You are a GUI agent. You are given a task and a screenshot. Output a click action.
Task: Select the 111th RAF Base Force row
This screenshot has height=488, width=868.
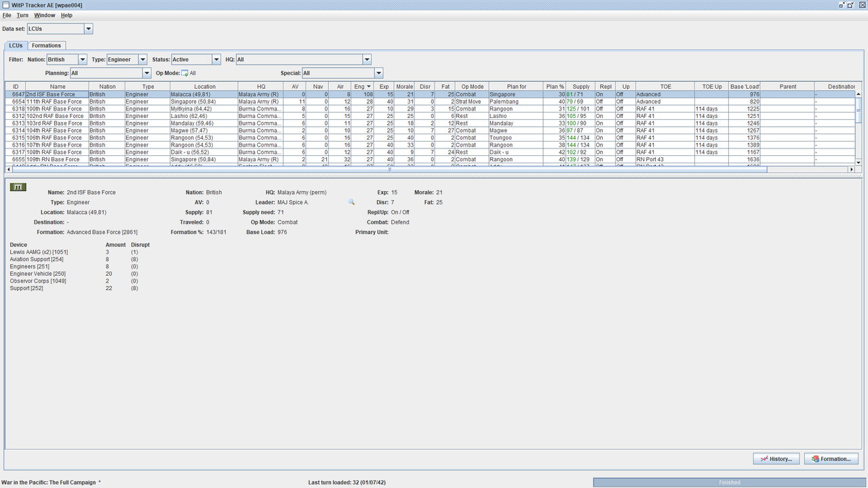point(430,102)
